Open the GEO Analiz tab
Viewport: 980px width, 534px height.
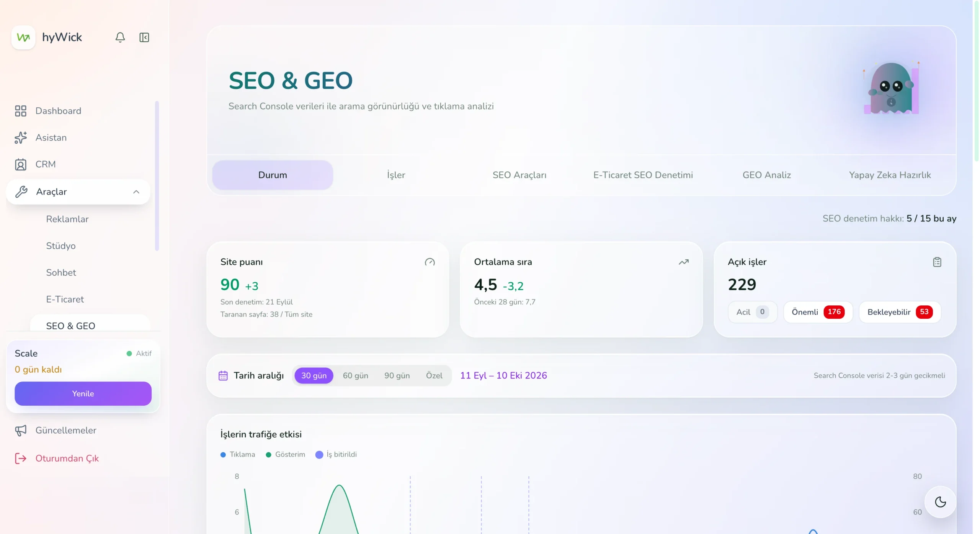pos(767,175)
